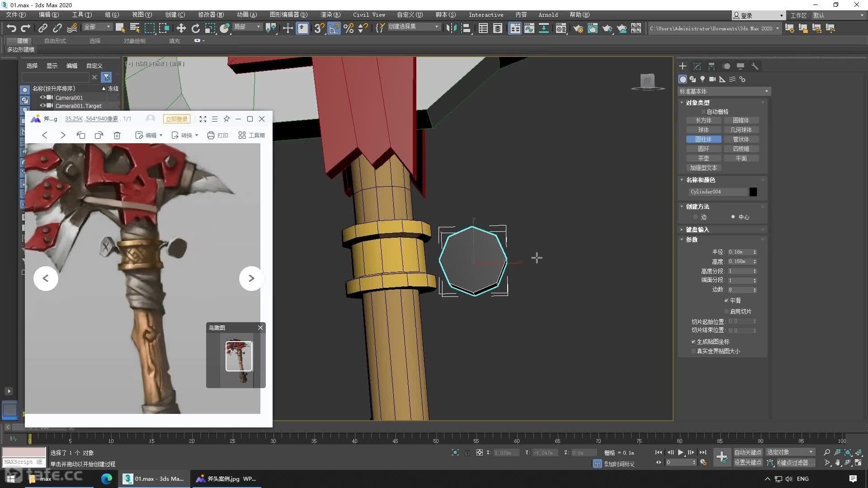Toggle Percent Snap in toolbar
The width and height of the screenshot is (868, 488).
(x=349, y=28)
